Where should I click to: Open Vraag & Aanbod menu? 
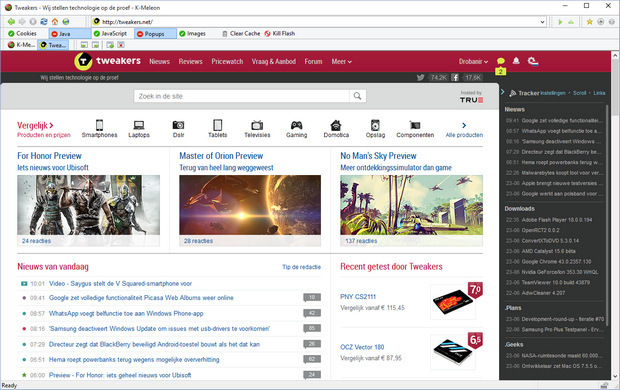pyautogui.click(x=274, y=61)
